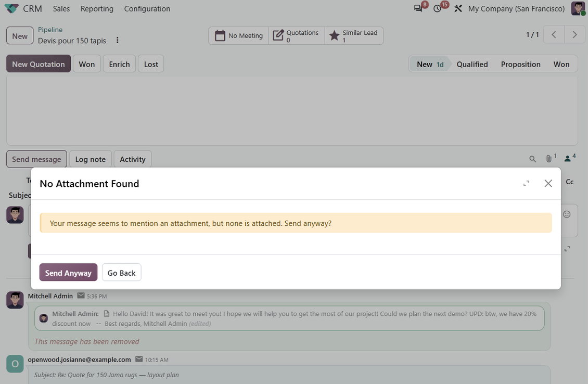This screenshot has width=588, height=384.
Task: Click the No Meeting calendar button
Action: point(238,35)
